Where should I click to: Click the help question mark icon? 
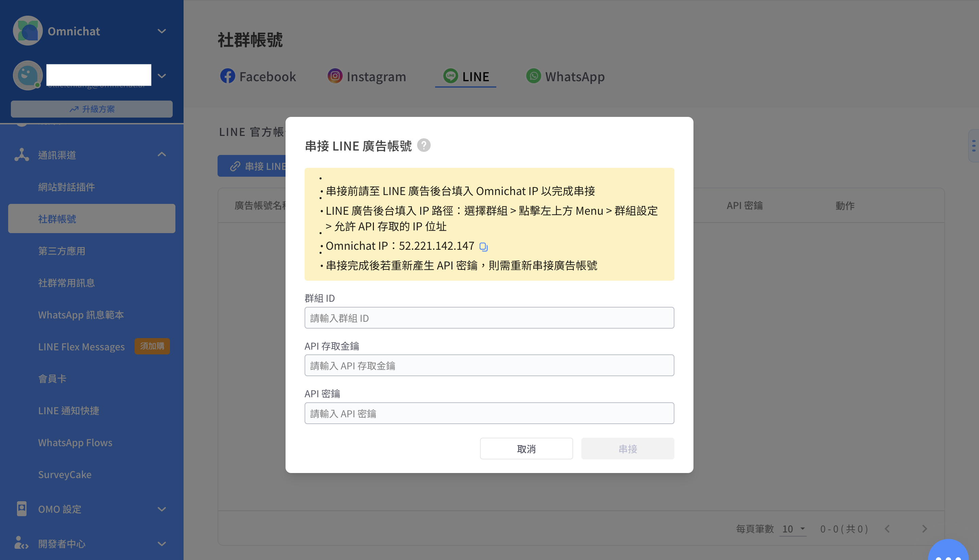click(x=424, y=145)
